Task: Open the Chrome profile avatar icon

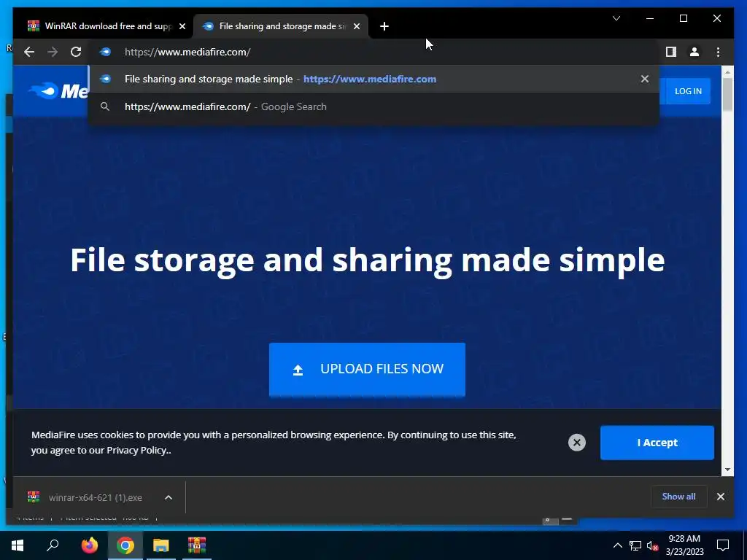Action: tap(694, 52)
